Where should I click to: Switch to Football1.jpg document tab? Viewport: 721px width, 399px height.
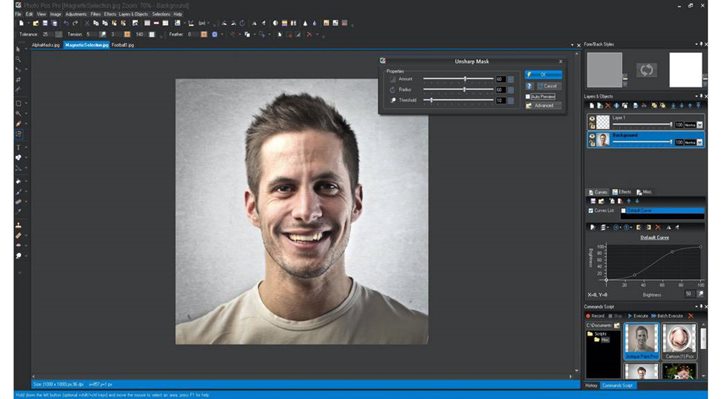pos(122,45)
